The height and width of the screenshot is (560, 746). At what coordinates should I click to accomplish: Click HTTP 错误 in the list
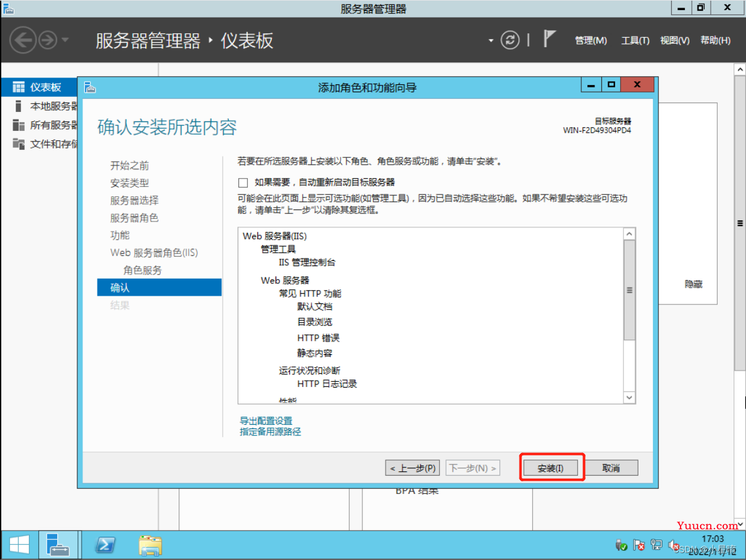click(x=318, y=338)
